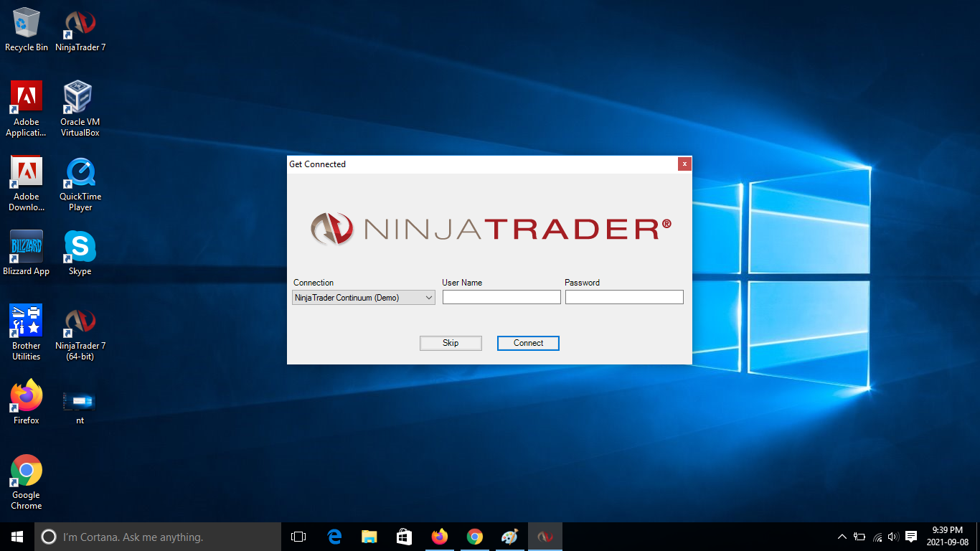Screen dimensions: 980x551
Task: Click the Cortana search box
Action: coord(158,537)
